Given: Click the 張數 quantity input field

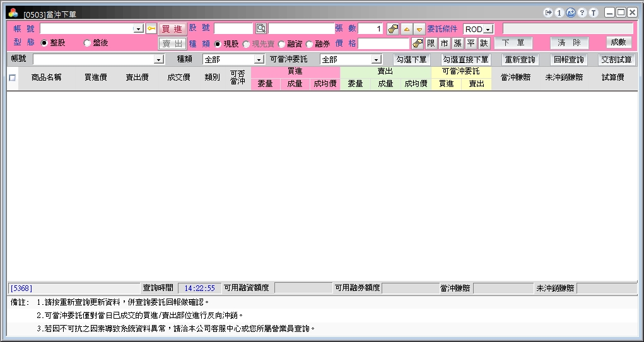Looking at the screenshot, I should tap(370, 29).
